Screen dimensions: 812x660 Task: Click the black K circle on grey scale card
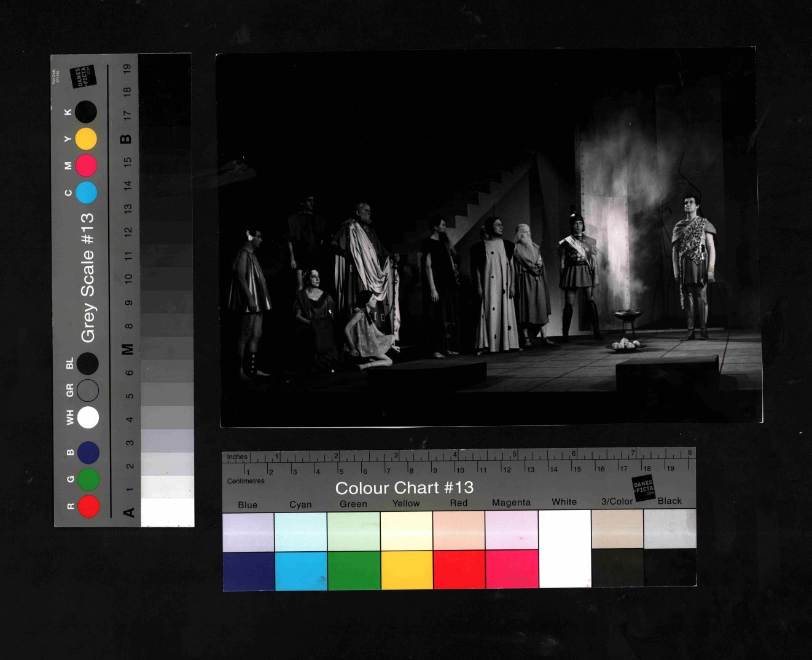click(86, 112)
